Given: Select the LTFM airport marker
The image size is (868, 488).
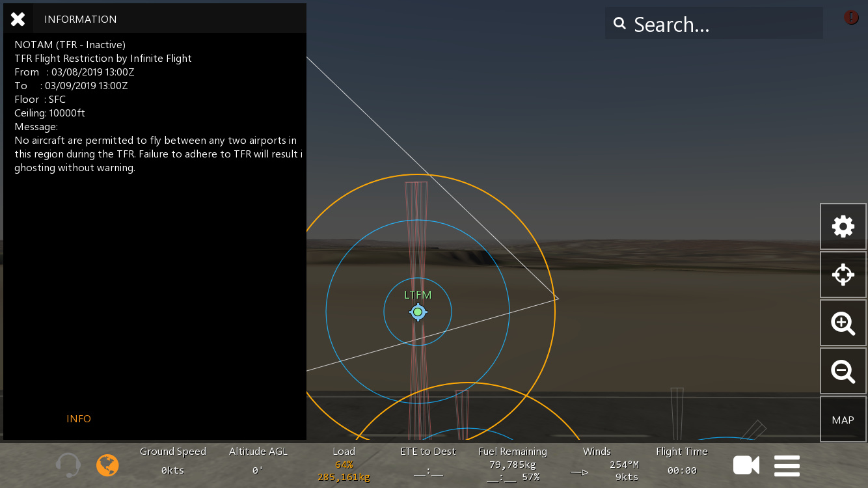Looking at the screenshot, I should click(418, 312).
